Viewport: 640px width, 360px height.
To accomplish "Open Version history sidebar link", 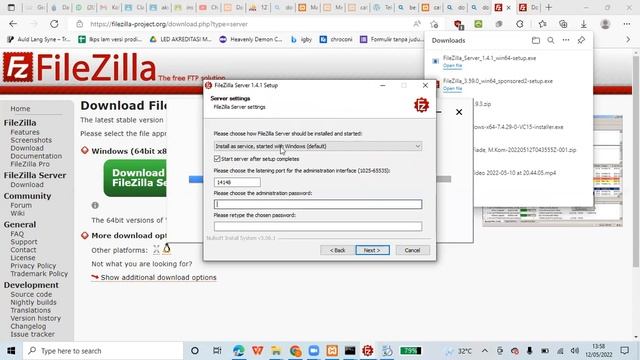I will [36, 318].
